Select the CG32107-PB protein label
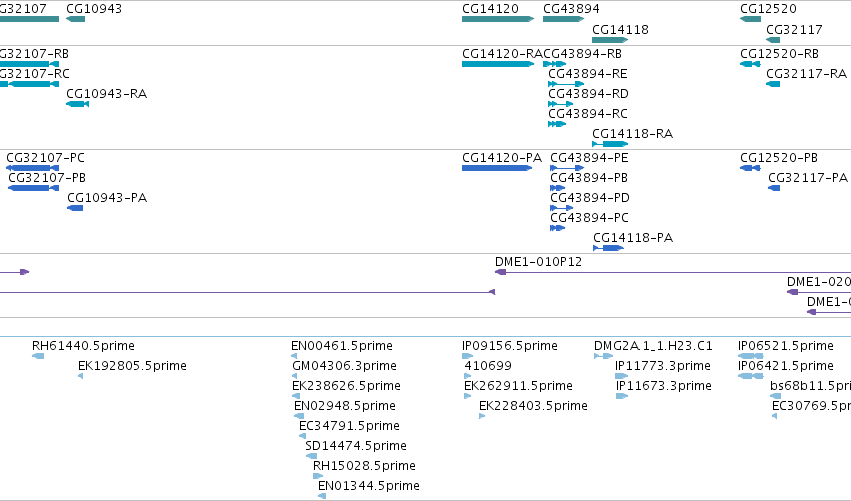This screenshot has height=501, width=851. [x=47, y=178]
